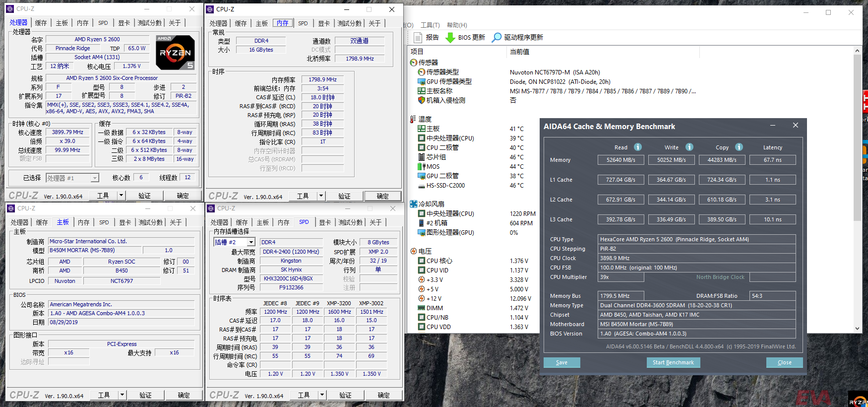Click the 温度 thermometer category icon
868x407 pixels.
(413, 119)
